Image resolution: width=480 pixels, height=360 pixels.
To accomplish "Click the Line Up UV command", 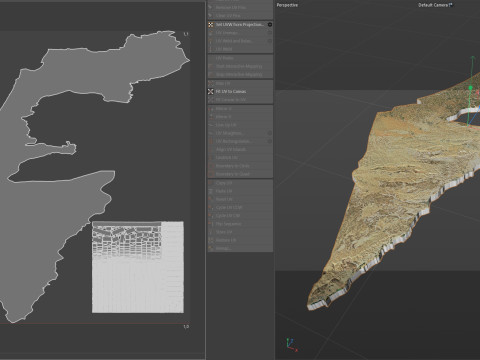I will [240, 125].
